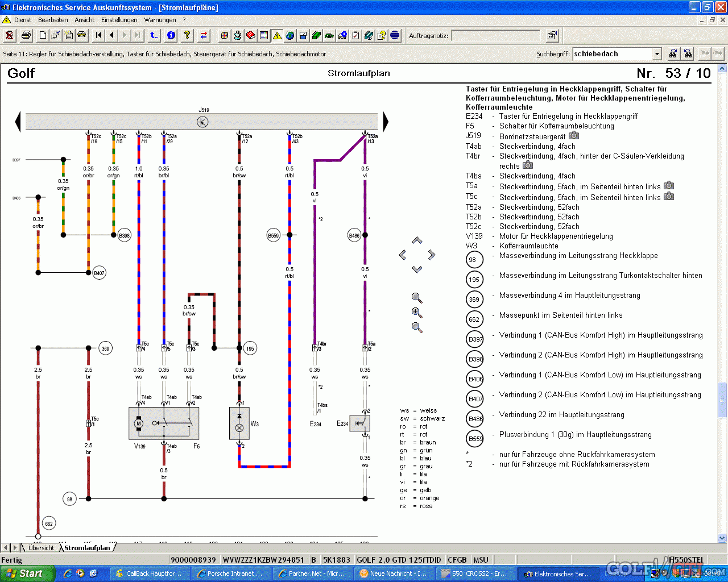The height and width of the screenshot is (582, 728).
Task: Click the pan up arrow on diagram
Action: click(x=417, y=240)
